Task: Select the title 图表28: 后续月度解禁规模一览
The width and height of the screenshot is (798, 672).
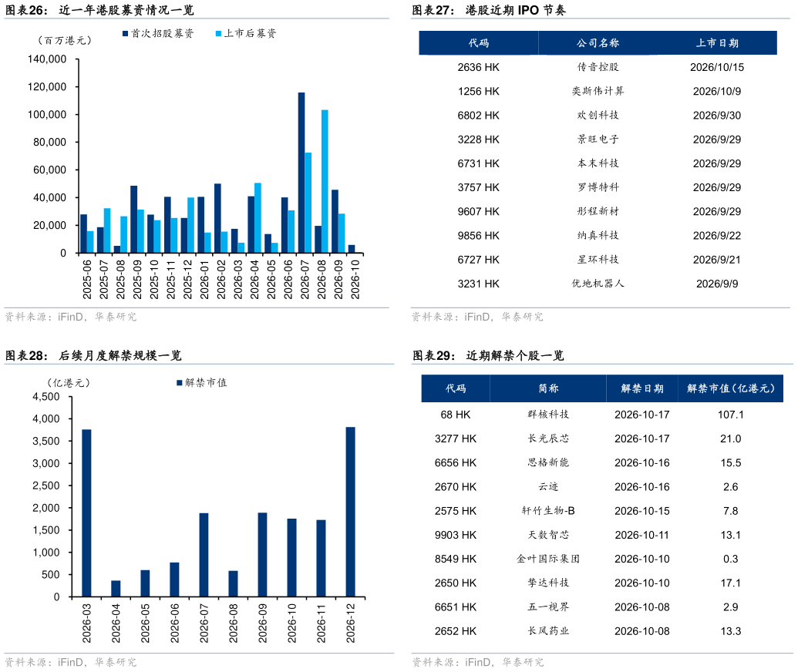Action: pos(93,355)
